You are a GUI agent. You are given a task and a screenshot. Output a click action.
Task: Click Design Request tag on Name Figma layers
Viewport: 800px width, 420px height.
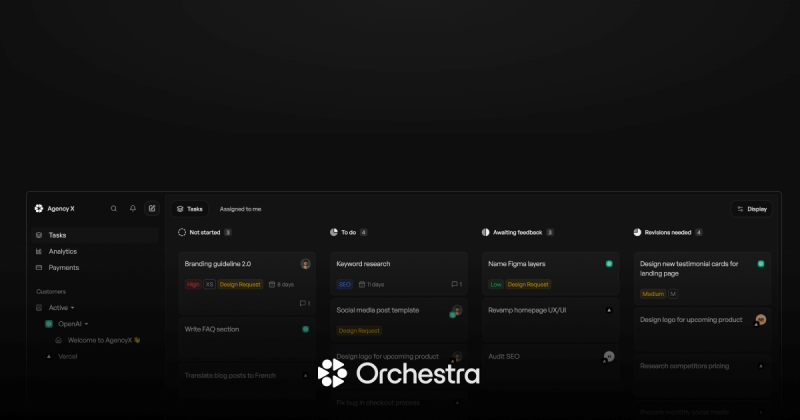tap(528, 284)
